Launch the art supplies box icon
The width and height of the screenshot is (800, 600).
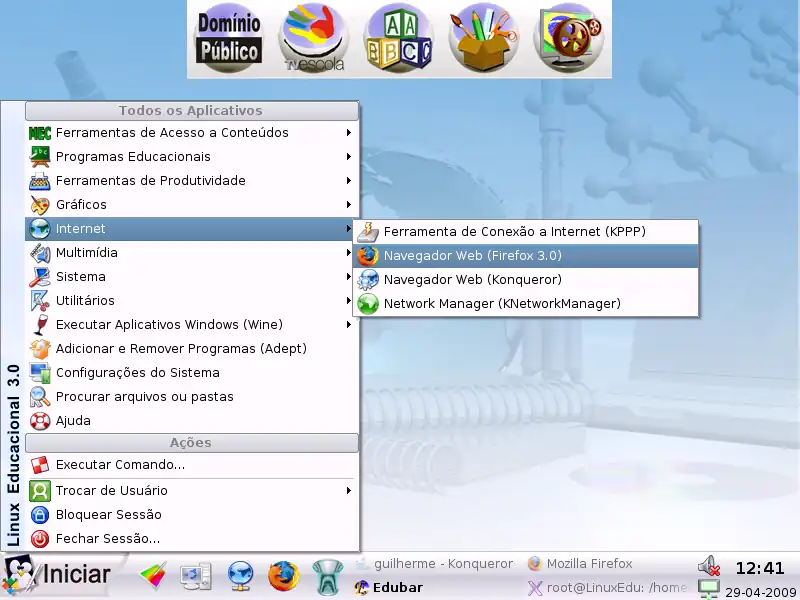483,39
